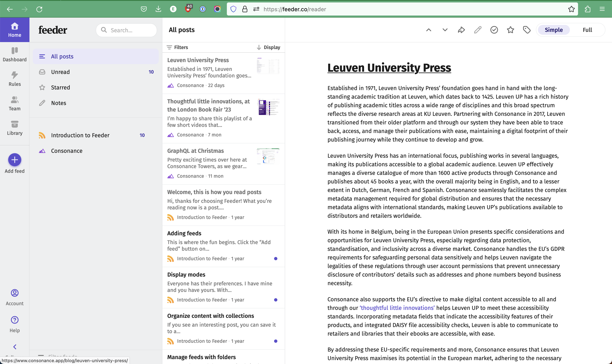Click the London Book Fair post thumbnail
This screenshot has height=364, width=612.
(268, 107)
